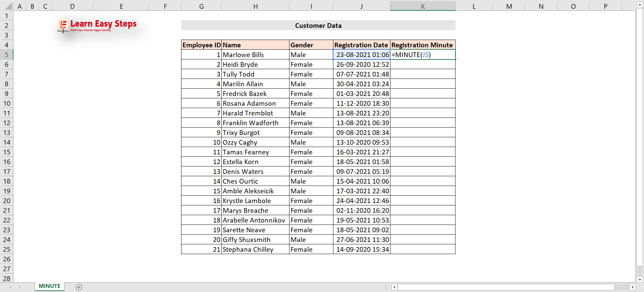Select column K header
Viewport: 644px width, 292px height.
[x=423, y=6]
